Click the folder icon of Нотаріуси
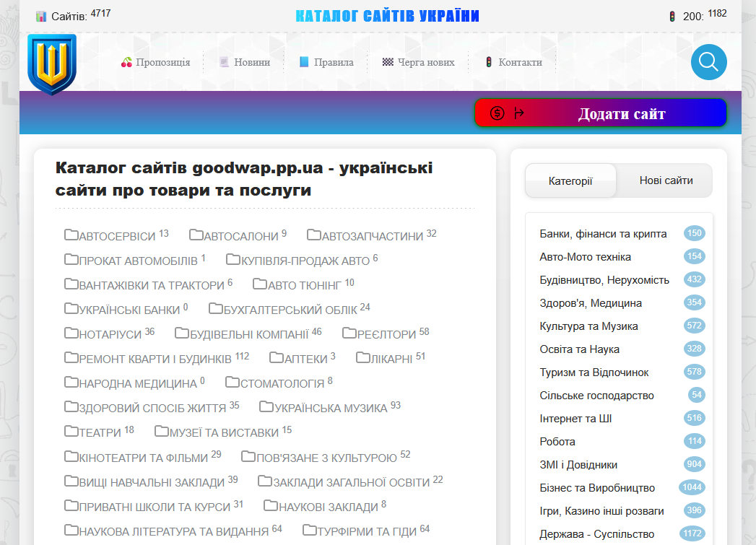The image size is (756, 545). pyautogui.click(x=71, y=333)
